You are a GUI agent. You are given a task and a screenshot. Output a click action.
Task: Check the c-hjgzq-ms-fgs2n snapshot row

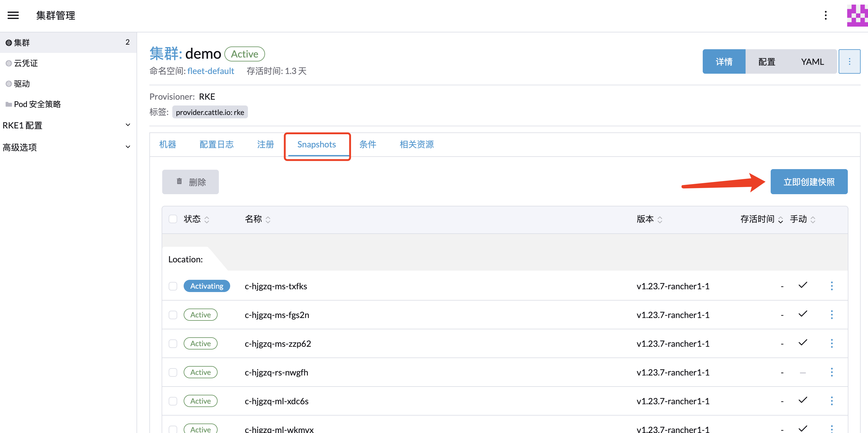173,315
